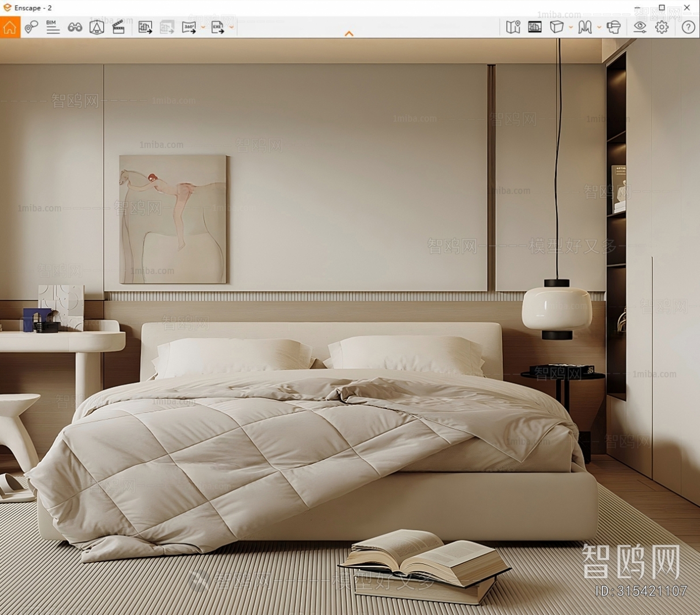
Task: Open the Video Editor clapperboard
Action: (x=118, y=27)
